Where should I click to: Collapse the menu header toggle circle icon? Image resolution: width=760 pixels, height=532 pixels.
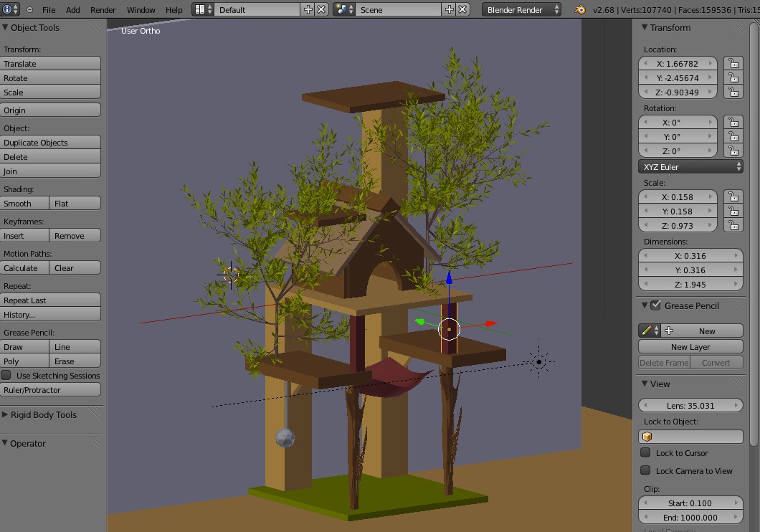click(x=29, y=10)
